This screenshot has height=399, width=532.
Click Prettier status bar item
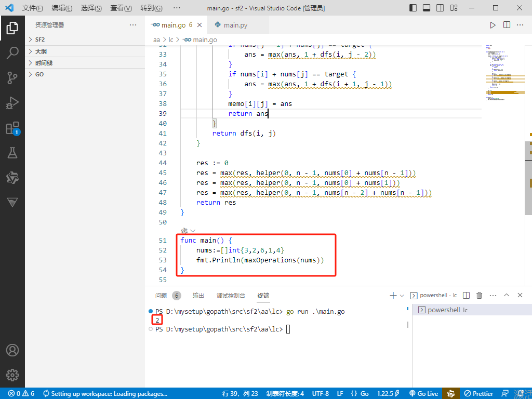[478, 394]
